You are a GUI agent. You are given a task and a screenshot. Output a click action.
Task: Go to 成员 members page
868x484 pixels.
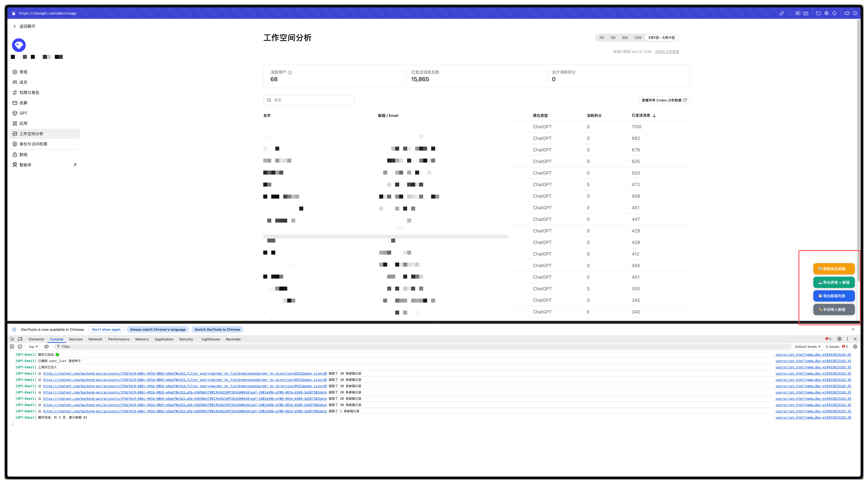pos(45,82)
